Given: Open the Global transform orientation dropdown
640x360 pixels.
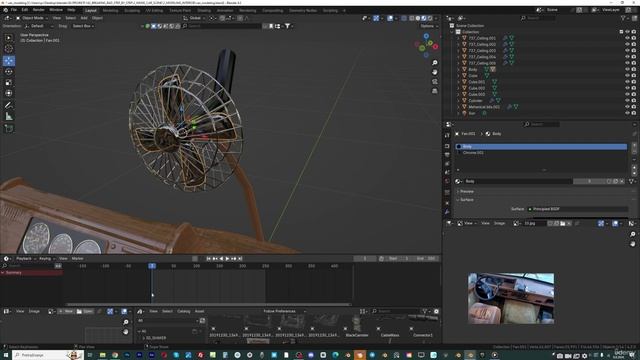Looking at the screenshot, I should click(x=195, y=18).
